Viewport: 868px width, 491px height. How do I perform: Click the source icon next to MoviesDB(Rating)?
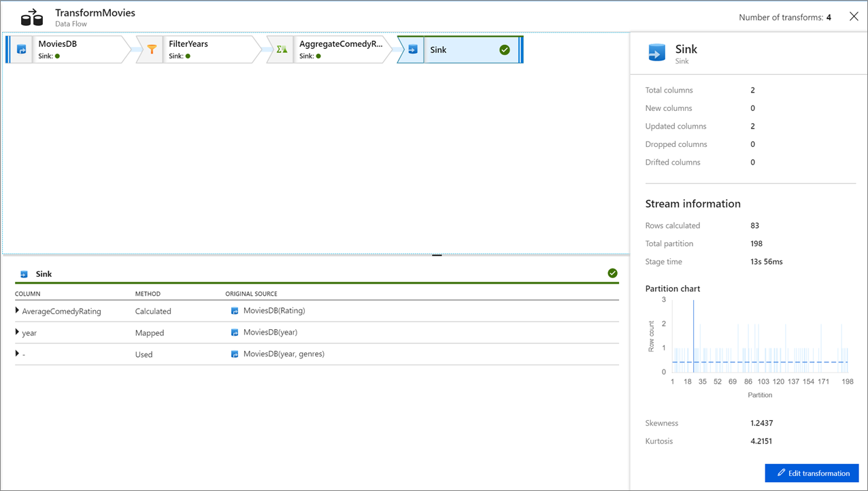[x=233, y=311]
